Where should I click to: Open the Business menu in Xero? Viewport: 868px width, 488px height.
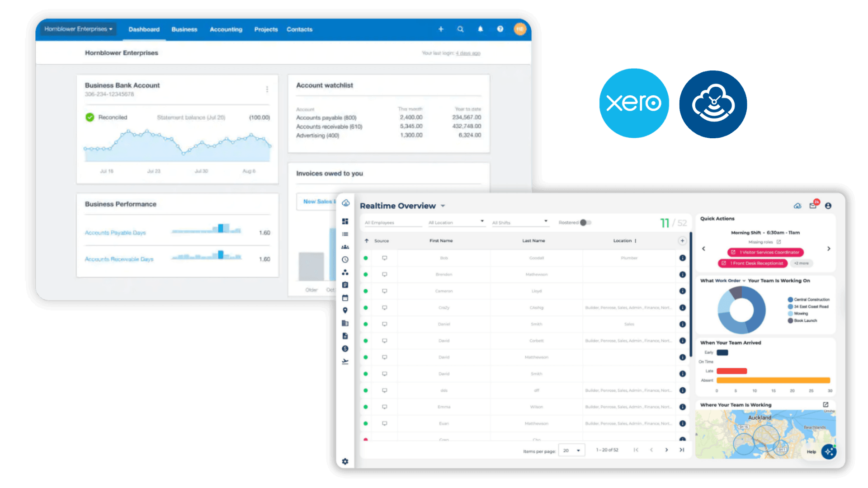coord(184,29)
